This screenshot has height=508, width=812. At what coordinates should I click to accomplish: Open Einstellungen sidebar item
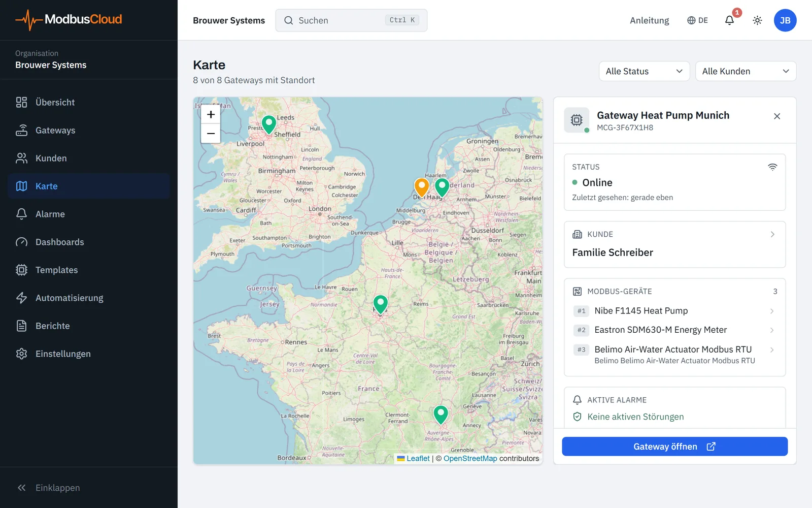coord(89,354)
